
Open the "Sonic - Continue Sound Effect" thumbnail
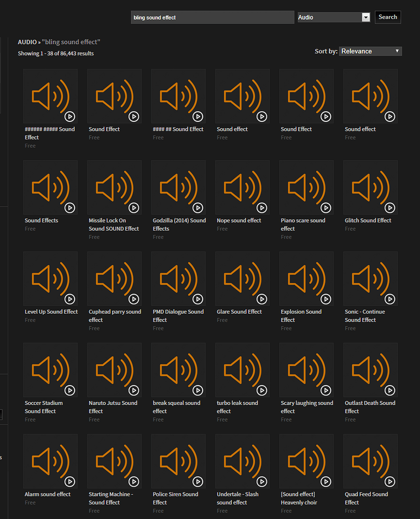370,278
